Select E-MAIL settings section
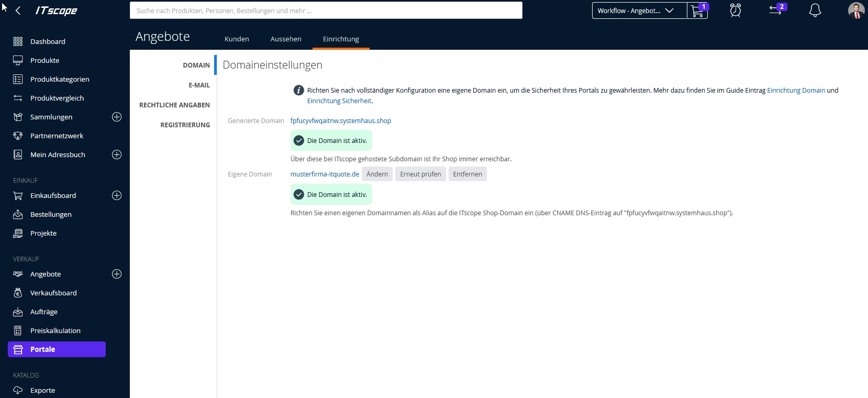 (199, 85)
